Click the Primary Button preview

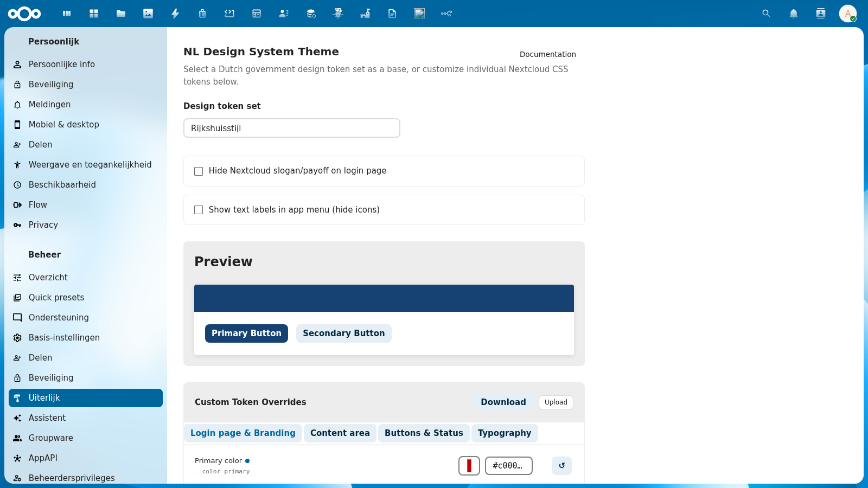pyautogui.click(x=246, y=333)
